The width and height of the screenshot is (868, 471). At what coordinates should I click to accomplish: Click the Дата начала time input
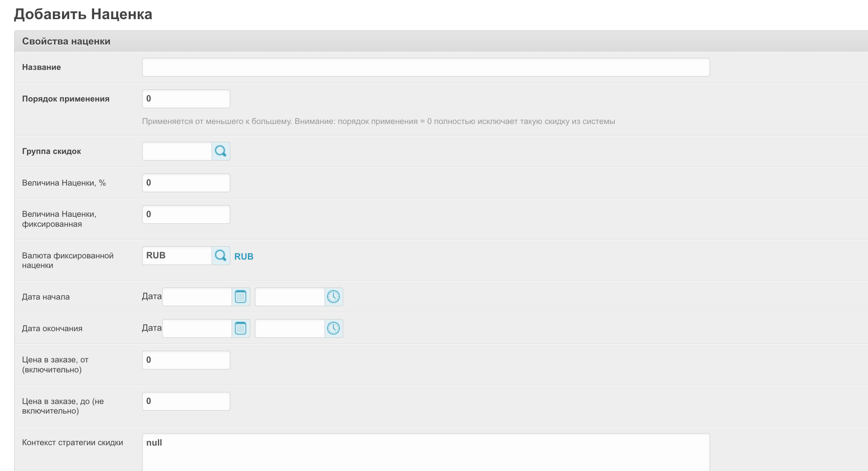[x=289, y=297]
